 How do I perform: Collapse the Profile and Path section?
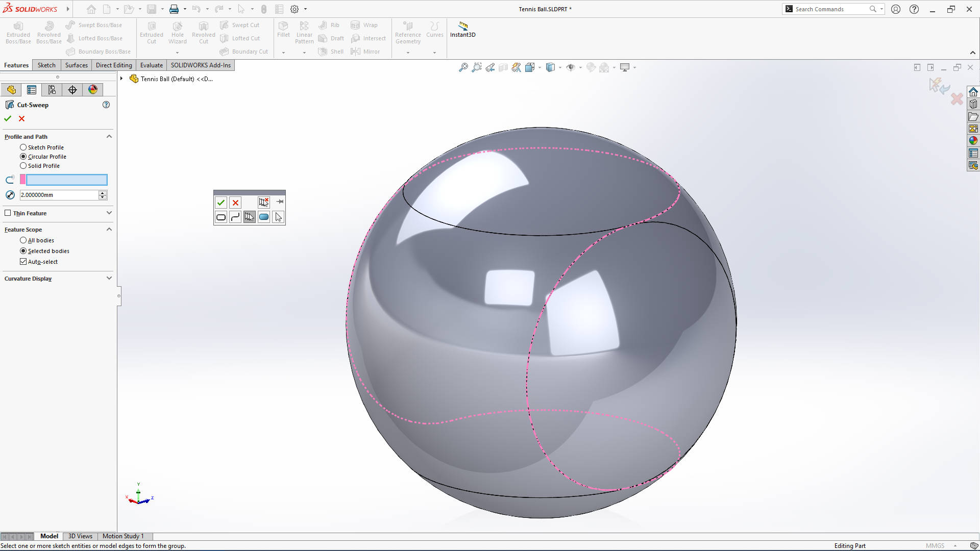coord(109,136)
